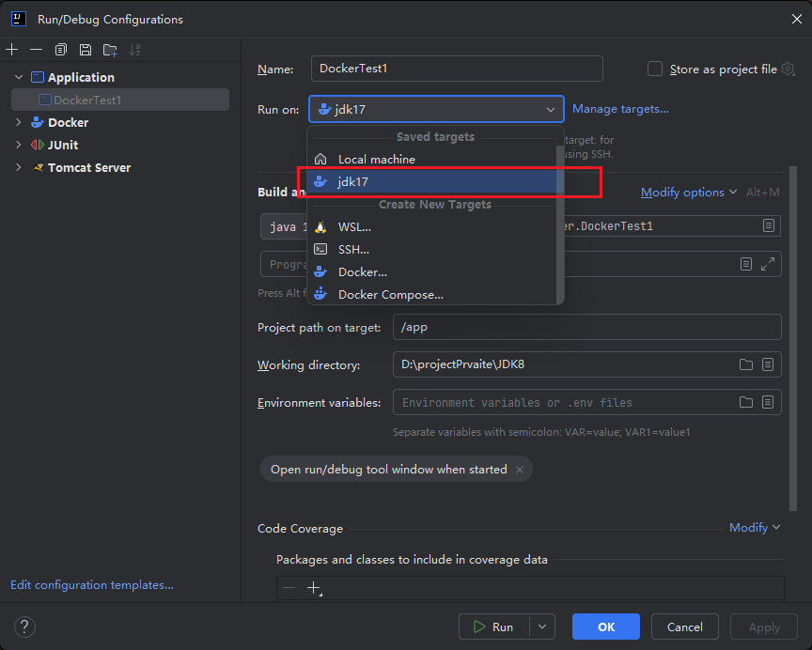Enable Store as project file checkbox
Screen dimensions: 812x650
[655, 69]
